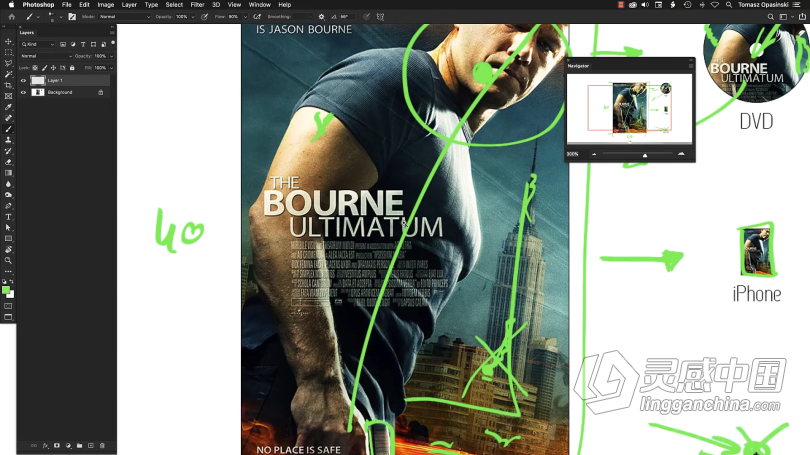Viewport: 810px width, 455px height.
Task: Open the Image menu
Action: tap(105, 5)
